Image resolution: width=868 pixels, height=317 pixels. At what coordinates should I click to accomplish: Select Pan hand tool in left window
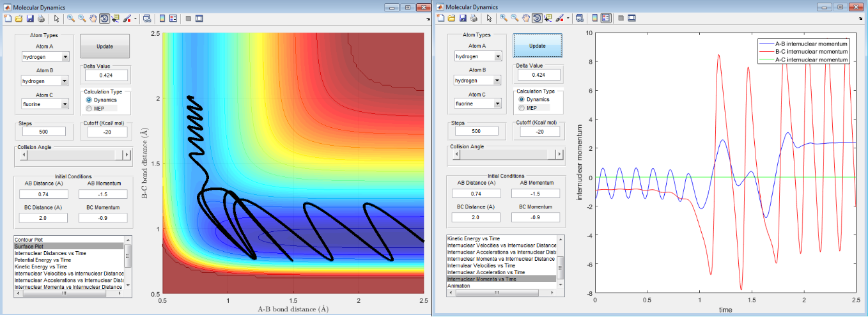(92, 18)
